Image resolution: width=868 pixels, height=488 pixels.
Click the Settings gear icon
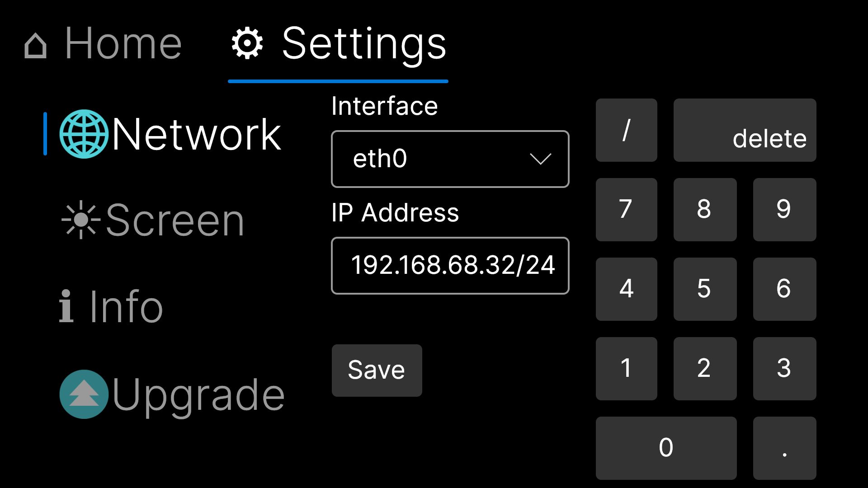pyautogui.click(x=247, y=43)
